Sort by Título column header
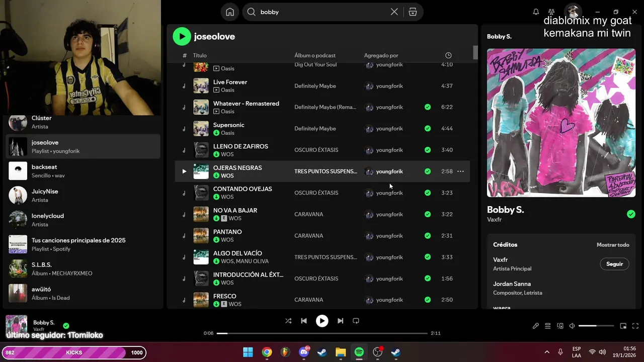The height and width of the screenshot is (362, 644). (200, 55)
